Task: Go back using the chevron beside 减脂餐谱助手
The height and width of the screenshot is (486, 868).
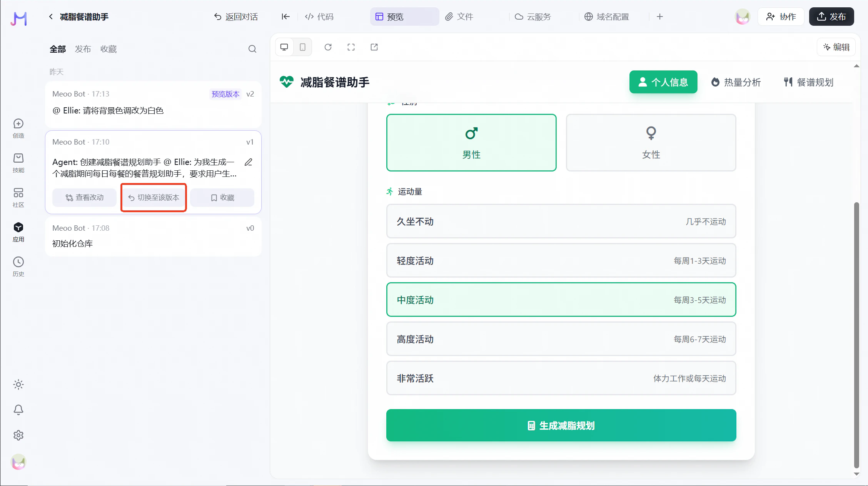Action: click(x=51, y=17)
